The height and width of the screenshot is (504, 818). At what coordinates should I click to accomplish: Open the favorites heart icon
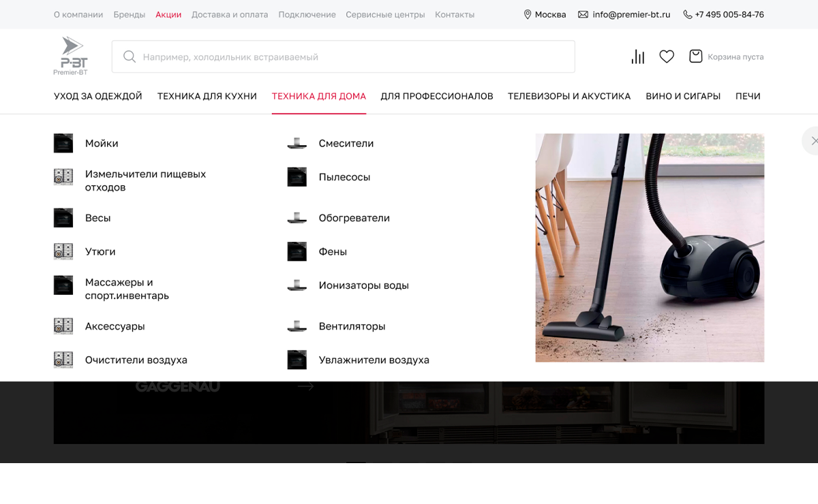coord(667,57)
